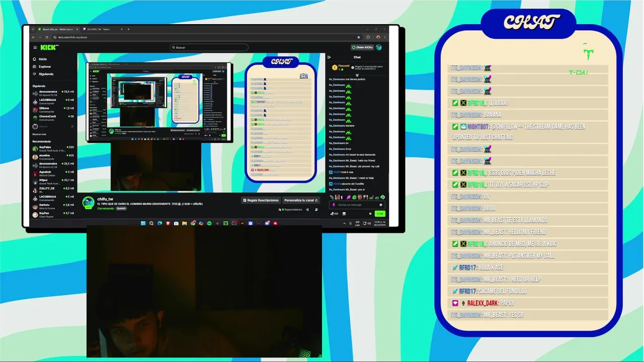
Task: Open ChavesConS followed channel
Action: 53,117
